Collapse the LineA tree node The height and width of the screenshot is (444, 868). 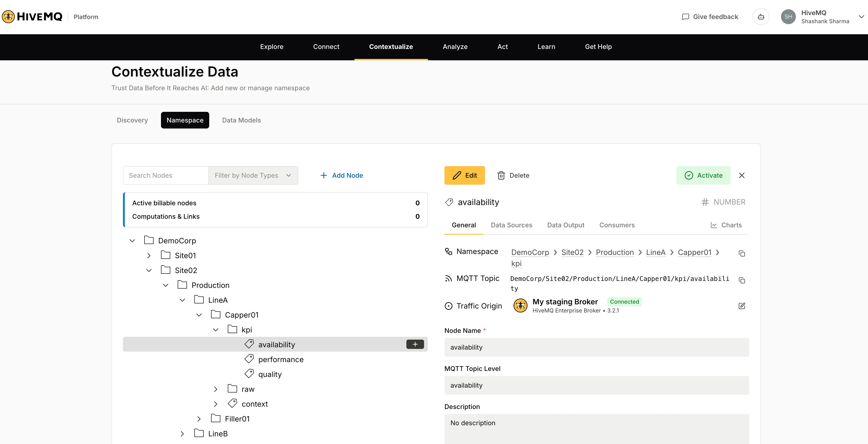[x=182, y=300]
